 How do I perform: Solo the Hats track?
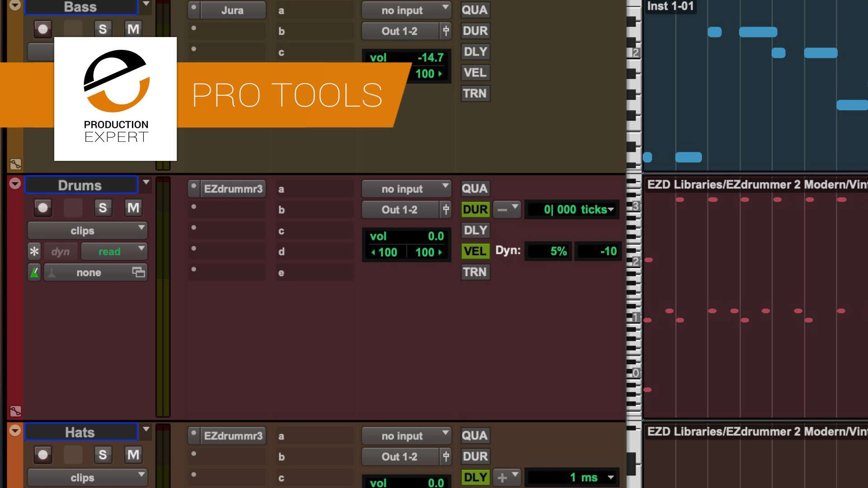point(103,455)
